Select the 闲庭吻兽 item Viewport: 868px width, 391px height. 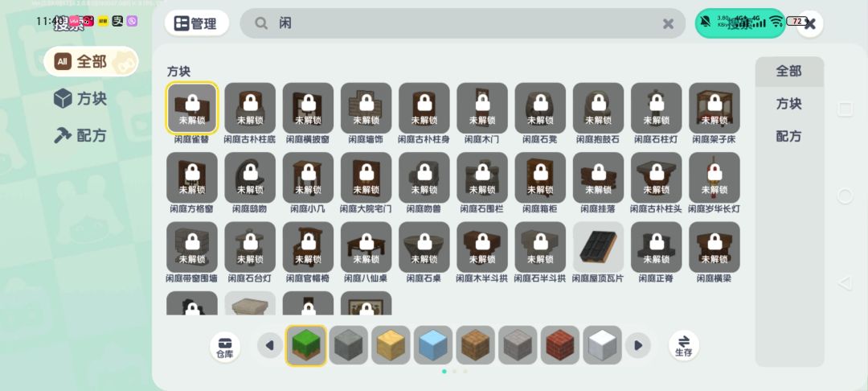424,178
